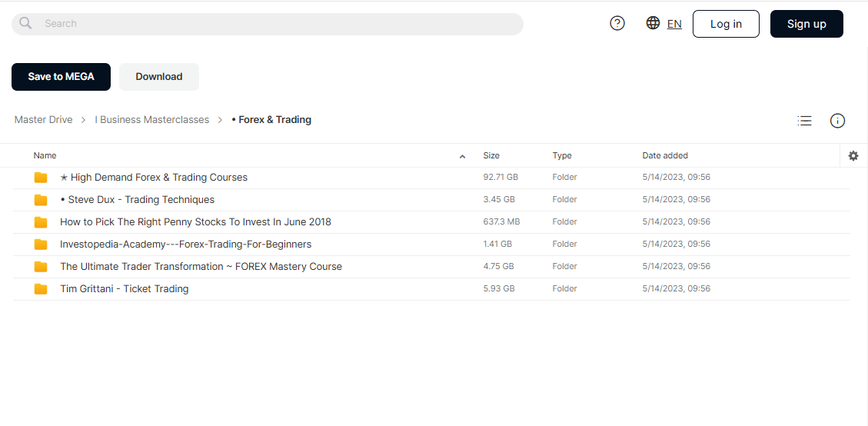Screen dimensions: 868x426
Task: Click Folder type in Tim Grittani row
Action: tap(564, 288)
